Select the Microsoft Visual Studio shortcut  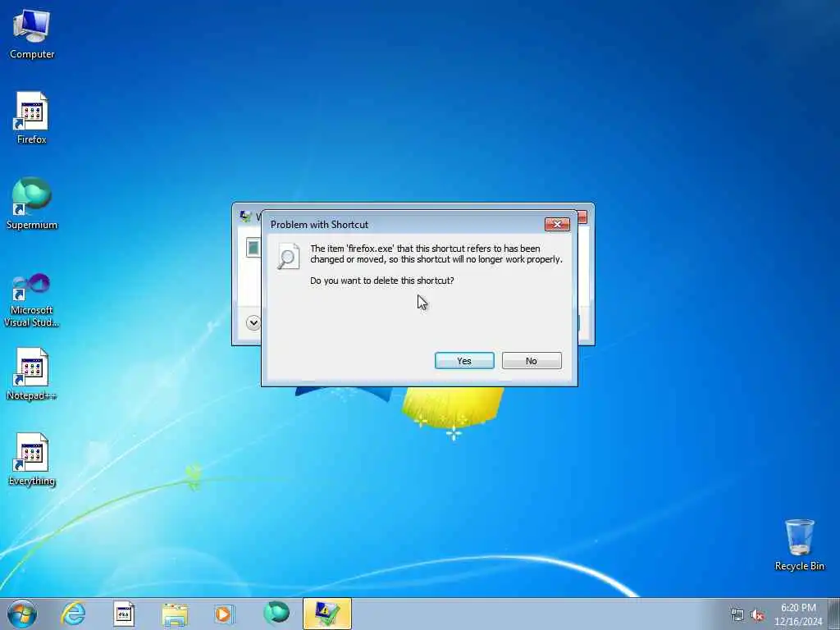click(32, 301)
